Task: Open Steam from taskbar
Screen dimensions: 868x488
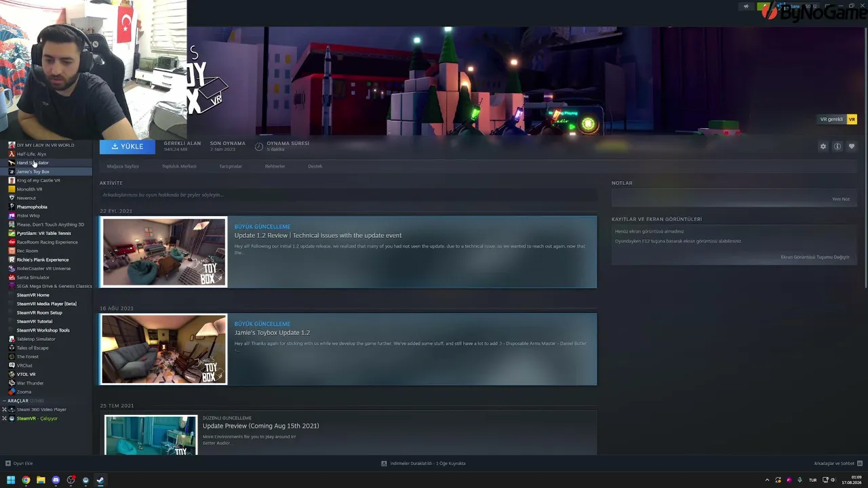Action: (x=100, y=481)
